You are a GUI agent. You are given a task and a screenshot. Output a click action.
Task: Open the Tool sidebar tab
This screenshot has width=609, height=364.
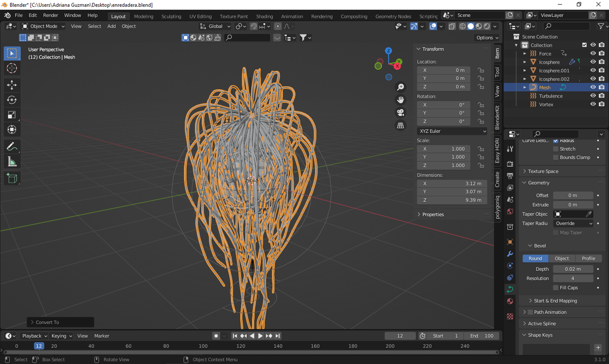tap(497, 72)
